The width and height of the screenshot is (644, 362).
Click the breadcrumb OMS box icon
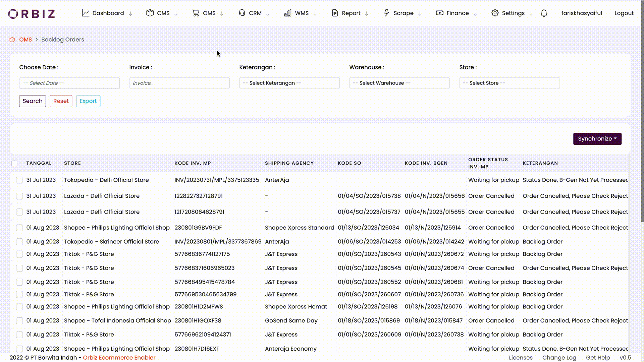click(12, 40)
